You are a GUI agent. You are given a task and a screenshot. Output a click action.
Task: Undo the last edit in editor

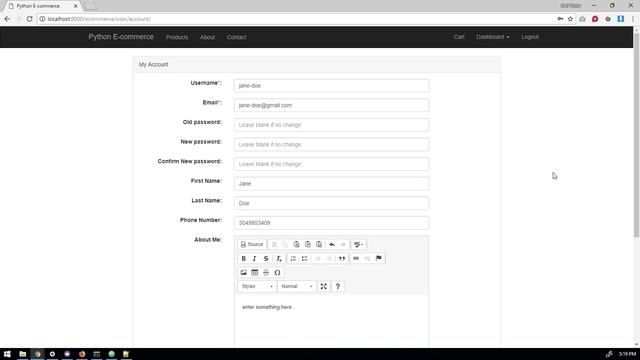click(x=332, y=244)
